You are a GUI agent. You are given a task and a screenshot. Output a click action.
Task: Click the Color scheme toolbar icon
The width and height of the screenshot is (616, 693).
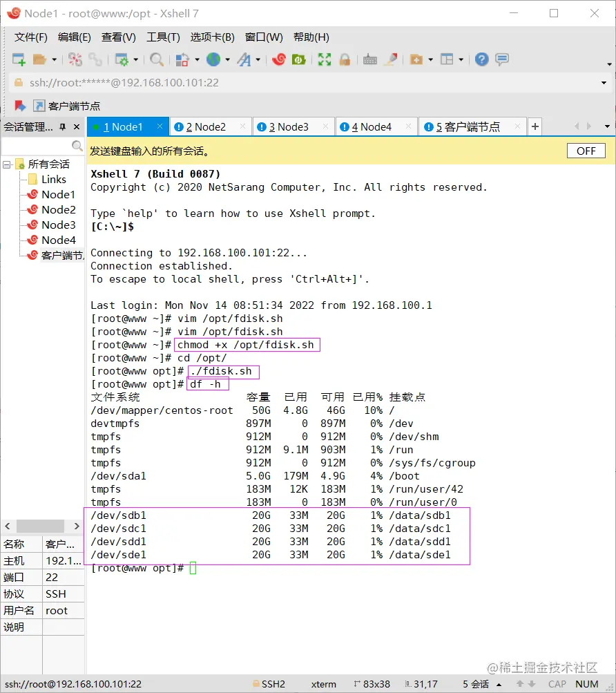click(x=182, y=59)
